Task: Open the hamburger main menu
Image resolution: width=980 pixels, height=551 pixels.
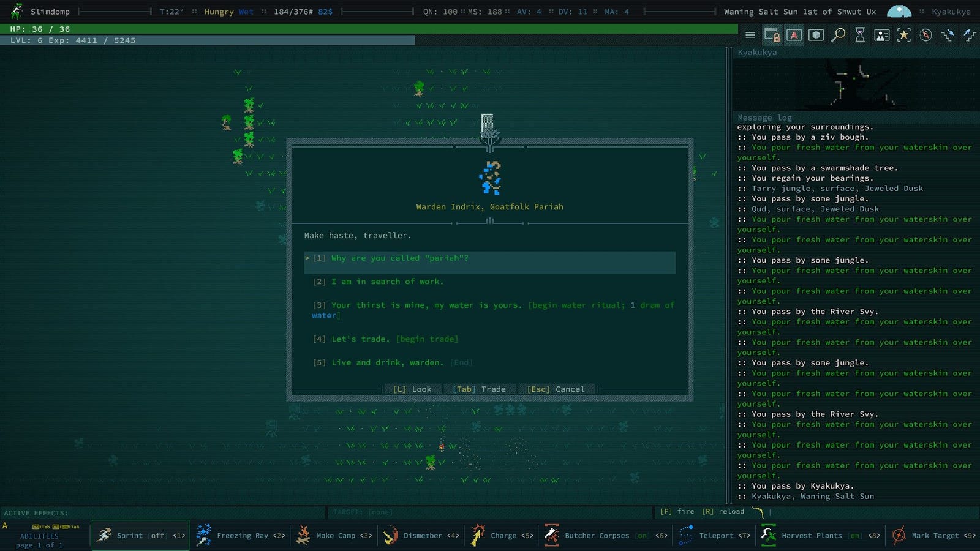Action: [x=750, y=35]
